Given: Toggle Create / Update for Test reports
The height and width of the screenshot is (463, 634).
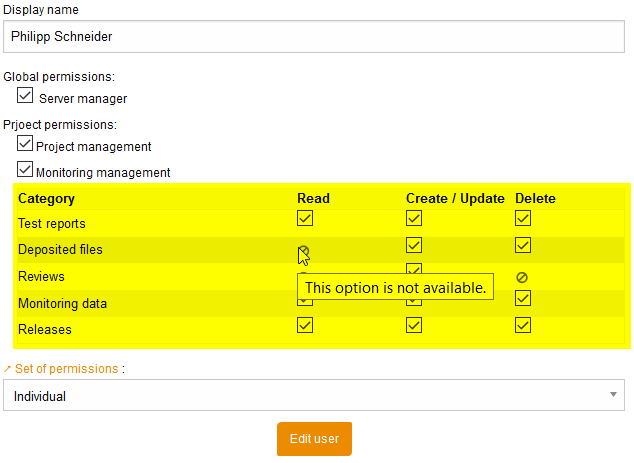Looking at the screenshot, I should coord(414,218).
